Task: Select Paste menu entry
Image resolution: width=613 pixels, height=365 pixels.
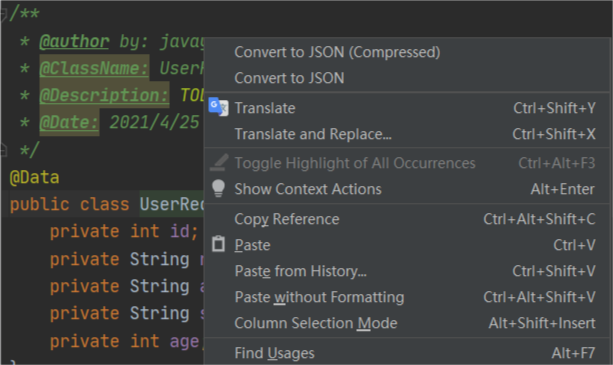Action: 407,245
